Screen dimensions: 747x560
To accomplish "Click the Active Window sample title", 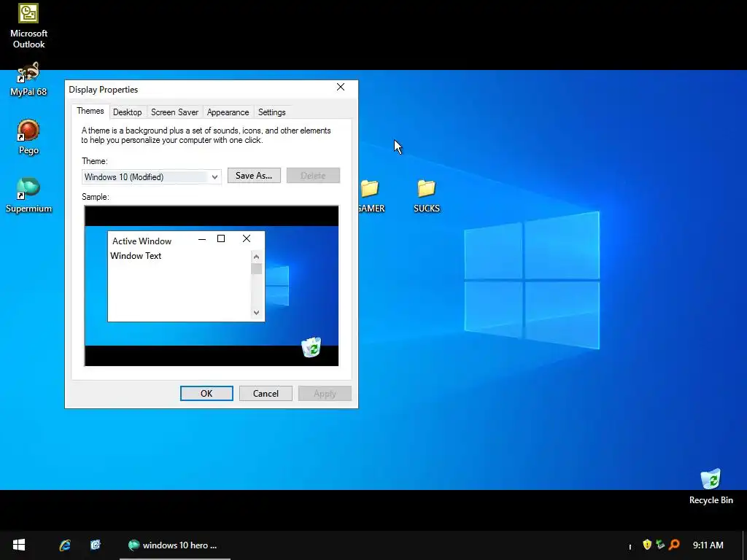I will point(142,241).
